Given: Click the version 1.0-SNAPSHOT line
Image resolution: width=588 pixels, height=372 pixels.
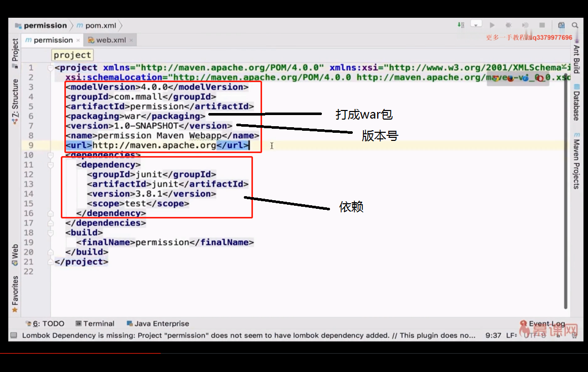Looking at the screenshot, I should tap(149, 126).
